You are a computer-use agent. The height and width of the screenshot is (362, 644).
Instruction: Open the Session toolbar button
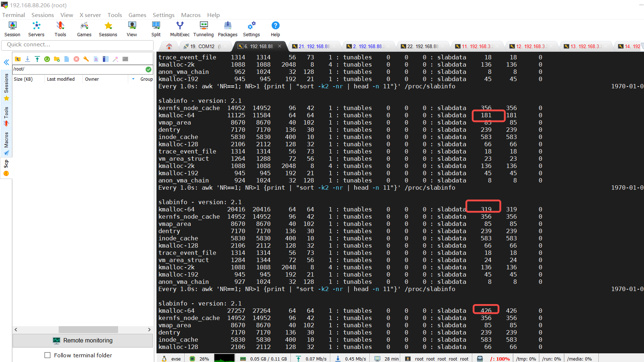(12, 29)
